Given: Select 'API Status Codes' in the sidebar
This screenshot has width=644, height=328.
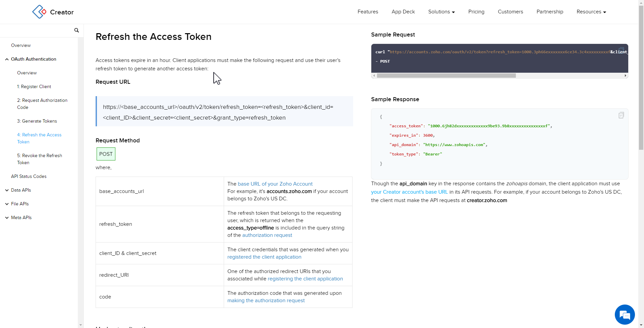Looking at the screenshot, I should point(29,176).
